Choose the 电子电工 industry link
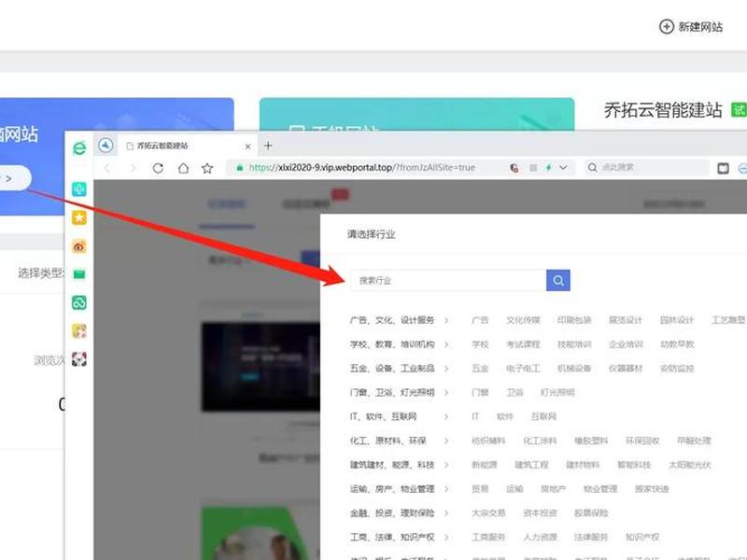This screenshot has width=747, height=560. pyautogui.click(x=523, y=368)
